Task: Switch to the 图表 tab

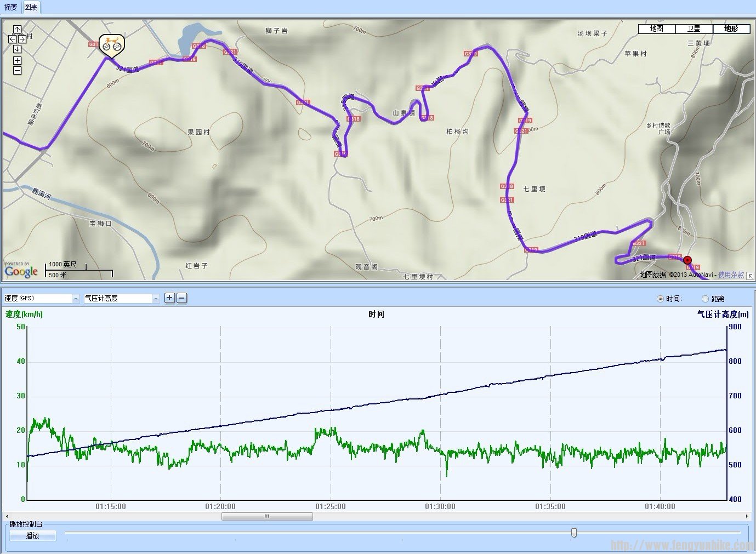Action: (31, 7)
